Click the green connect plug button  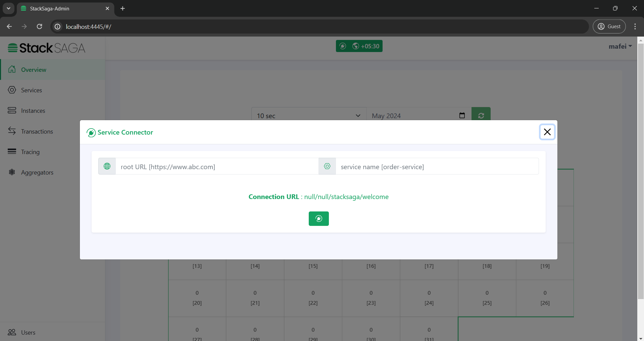coord(318,218)
